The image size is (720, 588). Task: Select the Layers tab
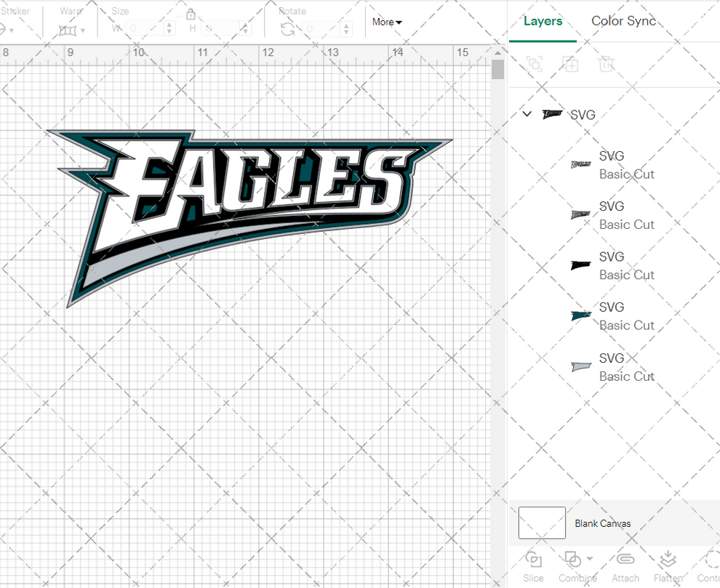coord(543,21)
